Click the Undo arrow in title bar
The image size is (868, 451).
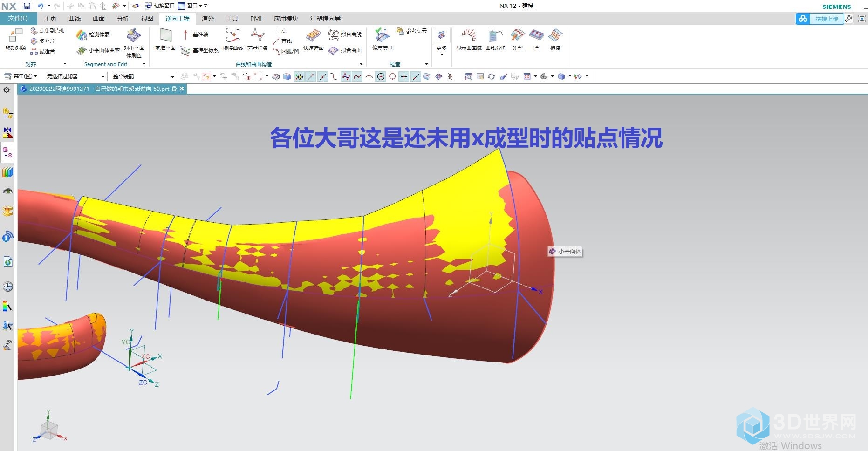[x=41, y=6]
